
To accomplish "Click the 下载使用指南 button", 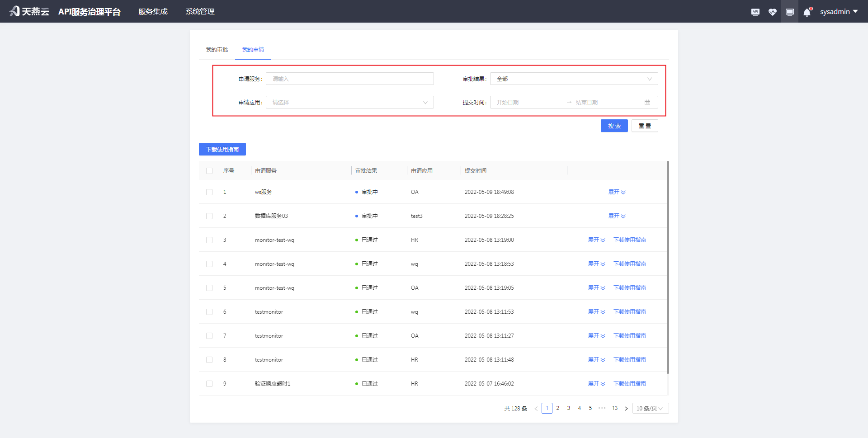I will (222, 149).
